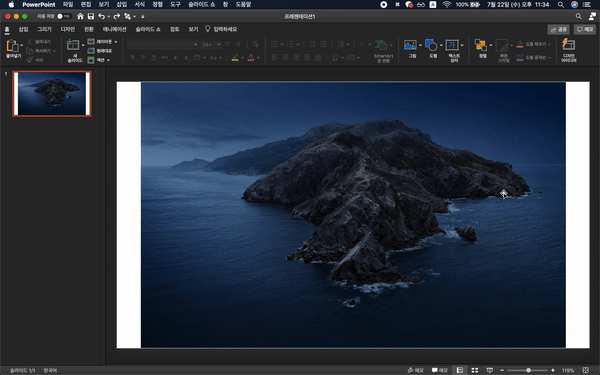This screenshot has height=375, width=600.
Task: Open the 섹션 (Section) dropdown
Action: [x=99, y=60]
